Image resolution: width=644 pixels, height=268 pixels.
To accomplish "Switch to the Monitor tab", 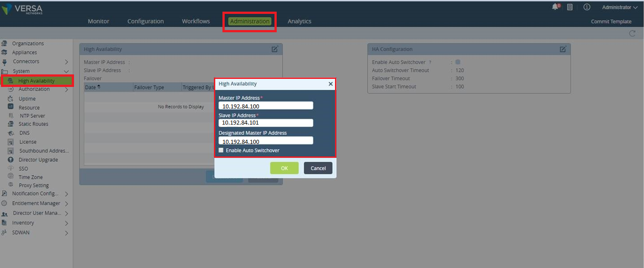I will coord(98,21).
